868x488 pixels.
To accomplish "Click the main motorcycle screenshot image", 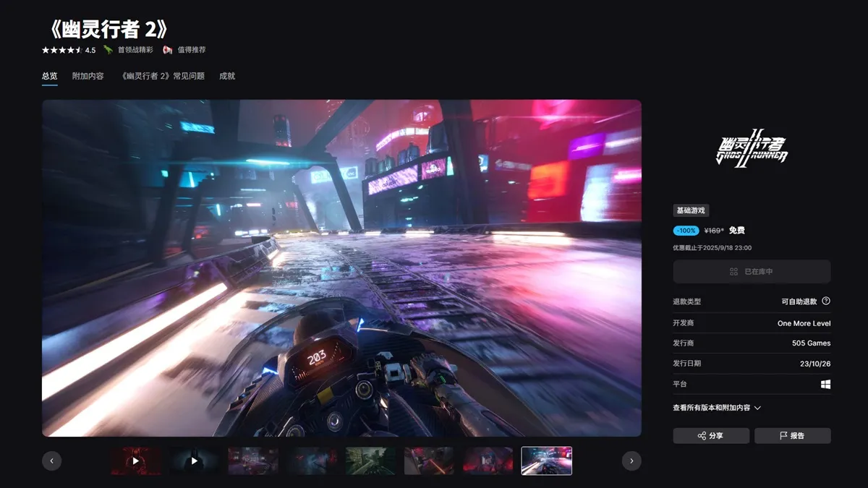I will [341, 268].
